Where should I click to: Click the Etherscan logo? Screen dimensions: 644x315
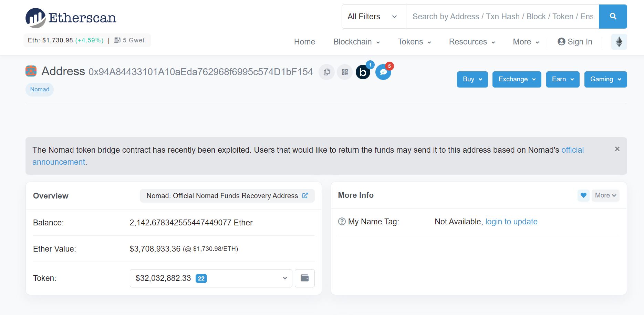pyautogui.click(x=71, y=18)
